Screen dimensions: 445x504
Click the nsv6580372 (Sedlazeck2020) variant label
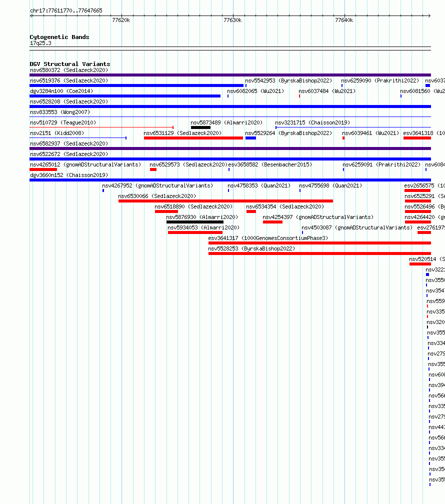click(x=69, y=70)
